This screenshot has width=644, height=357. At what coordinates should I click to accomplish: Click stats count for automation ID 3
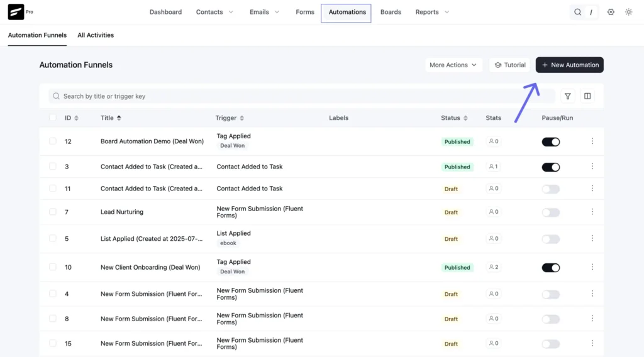point(494,166)
